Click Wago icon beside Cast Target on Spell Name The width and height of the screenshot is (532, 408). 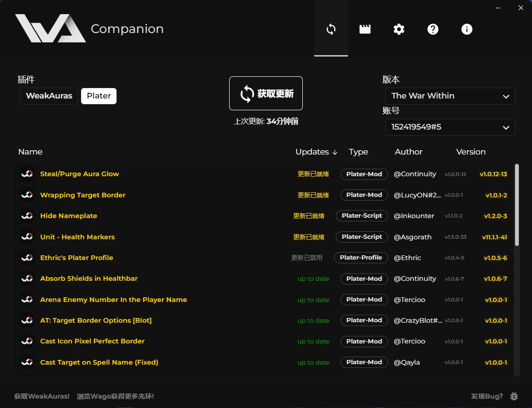27,362
